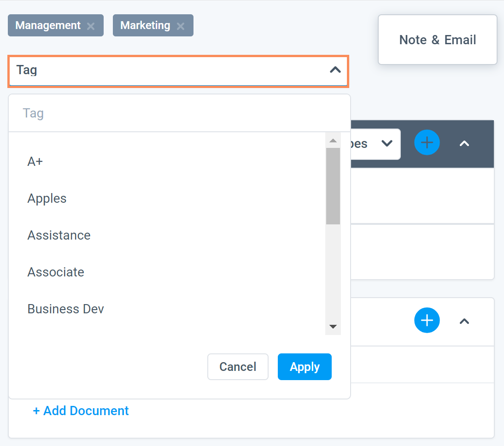Image resolution: width=504 pixels, height=446 pixels.
Task: Click the plus icon on the dark header bar
Action: coord(427,143)
